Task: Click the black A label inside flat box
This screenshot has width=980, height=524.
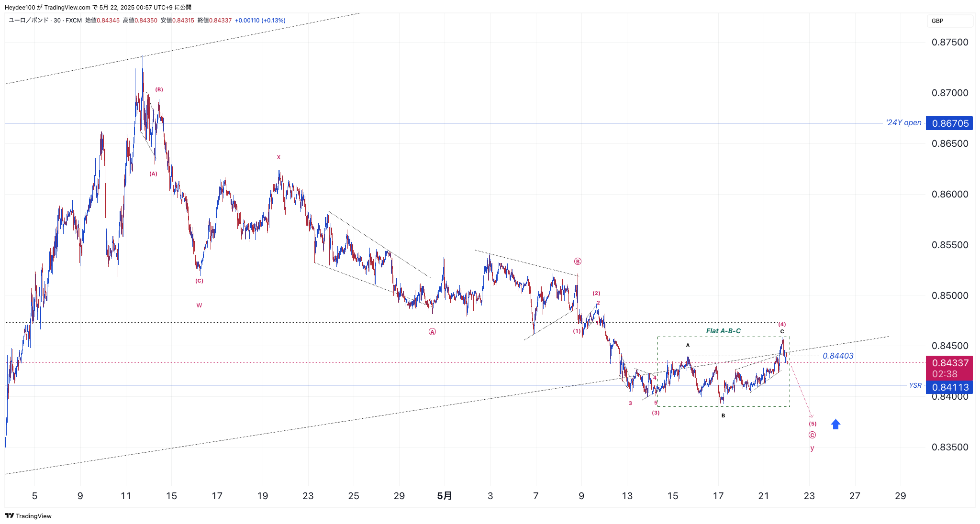Action: point(688,345)
